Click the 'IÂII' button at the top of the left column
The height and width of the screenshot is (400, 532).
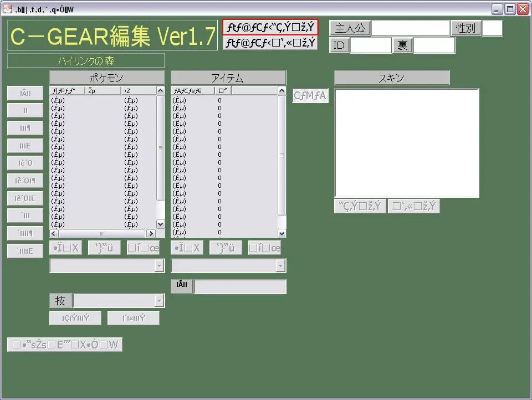25,93
